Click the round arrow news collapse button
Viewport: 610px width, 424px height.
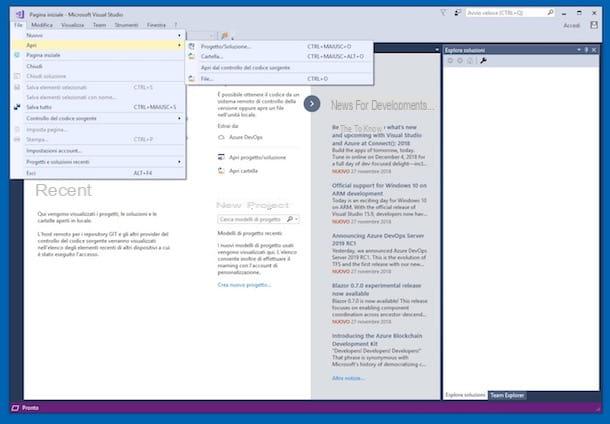pyautogui.click(x=312, y=103)
